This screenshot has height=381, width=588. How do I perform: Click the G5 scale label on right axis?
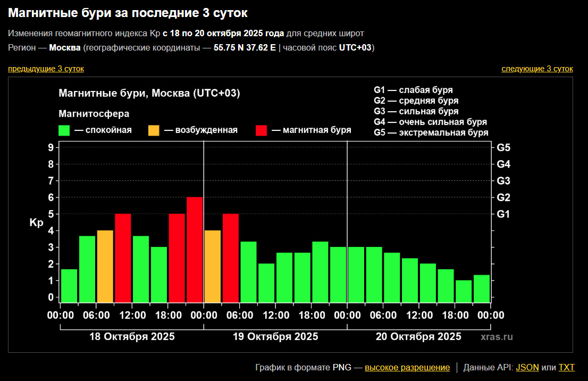(503, 147)
